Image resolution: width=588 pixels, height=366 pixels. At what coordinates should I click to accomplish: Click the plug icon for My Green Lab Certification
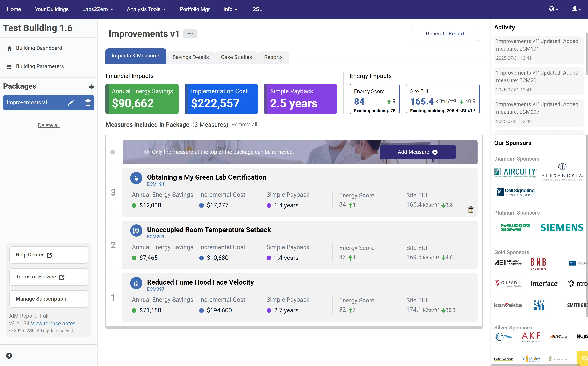tap(136, 178)
